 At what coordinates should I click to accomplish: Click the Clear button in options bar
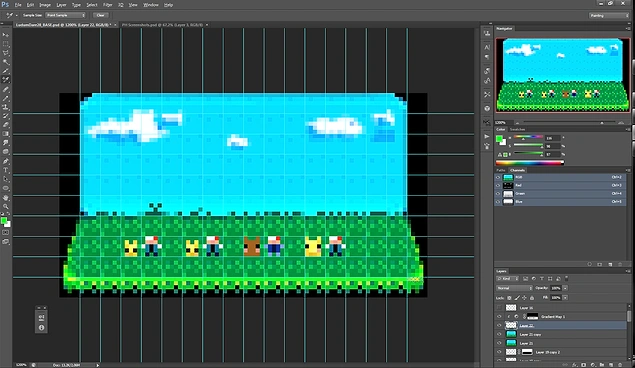pyautogui.click(x=100, y=15)
